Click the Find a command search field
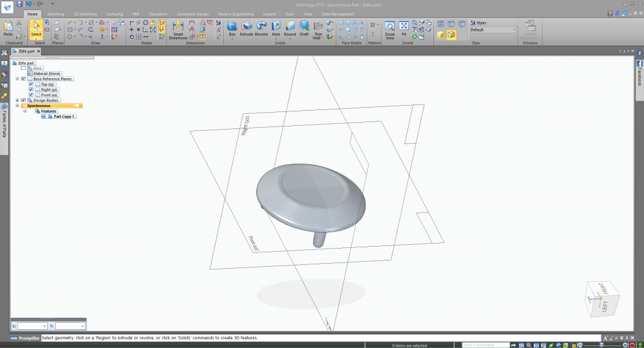644x348 pixels. (x=486, y=345)
